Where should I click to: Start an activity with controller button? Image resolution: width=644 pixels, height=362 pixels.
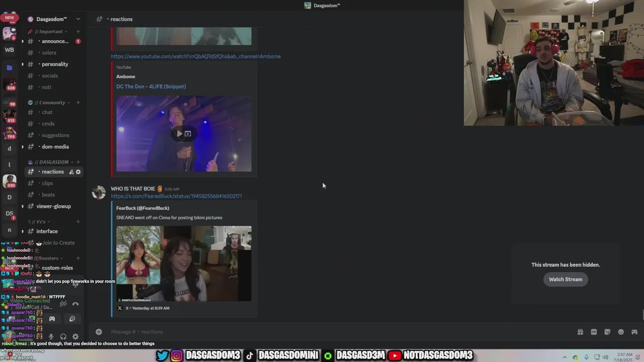tap(52, 319)
